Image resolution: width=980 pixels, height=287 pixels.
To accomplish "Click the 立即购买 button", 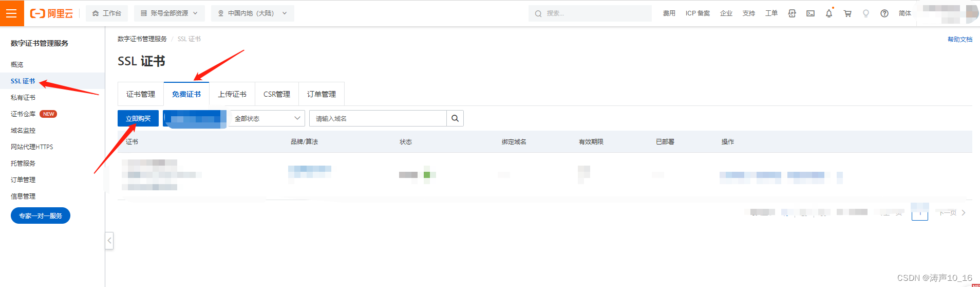I will point(138,118).
